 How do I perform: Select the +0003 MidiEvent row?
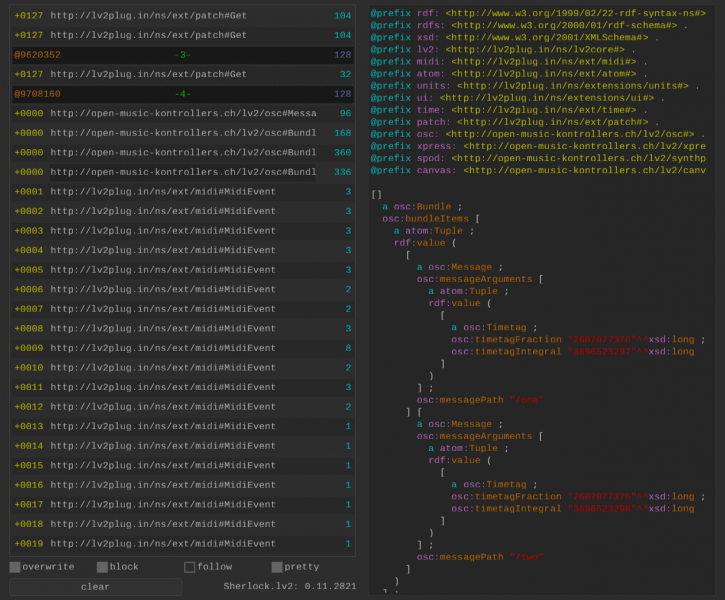pyautogui.click(x=182, y=231)
